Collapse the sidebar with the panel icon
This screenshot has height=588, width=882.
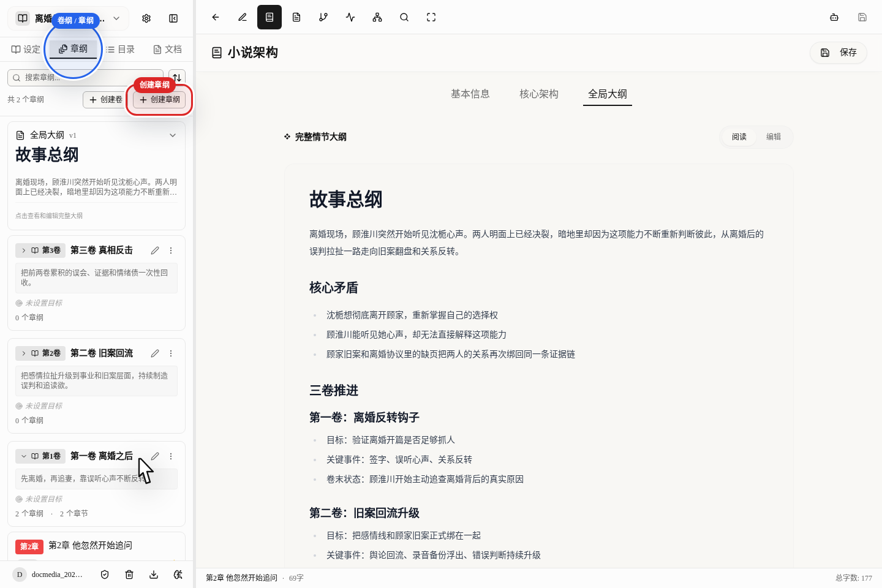pyautogui.click(x=173, y=18)
